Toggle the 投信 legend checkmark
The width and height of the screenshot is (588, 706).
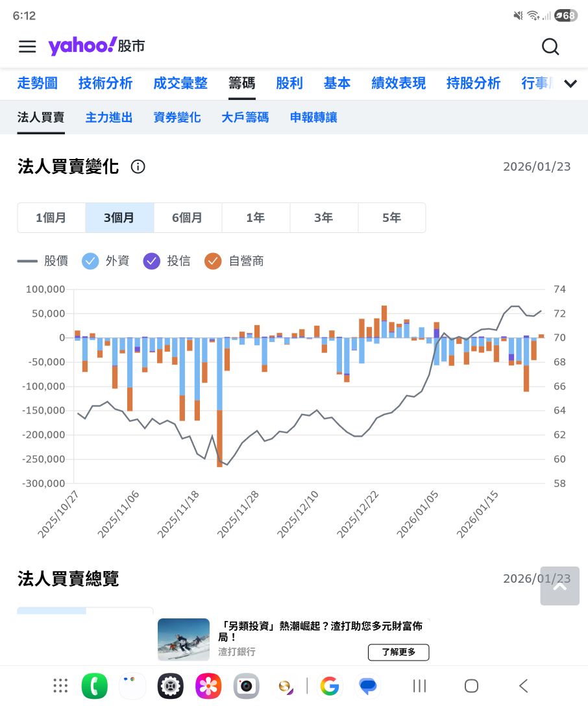click(x=151, y=261)
